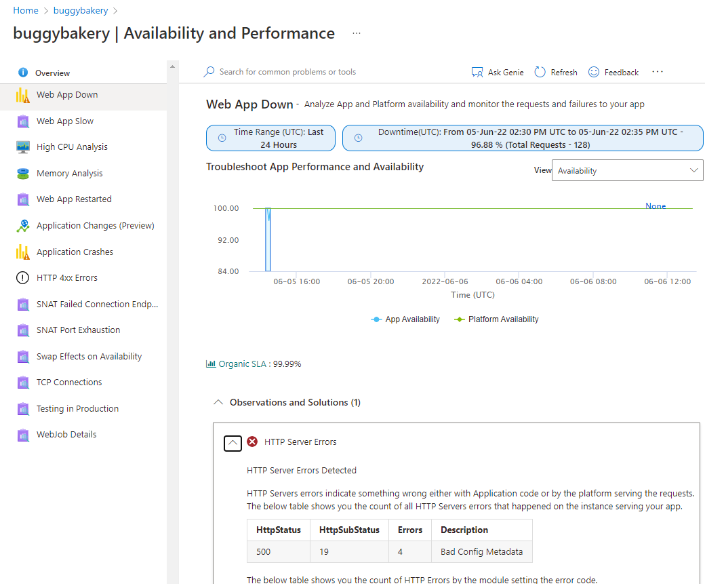Select SNAT Port Exhaustion menu item
Viewport: 705px width, 588px height.
(x=78, y=330)
